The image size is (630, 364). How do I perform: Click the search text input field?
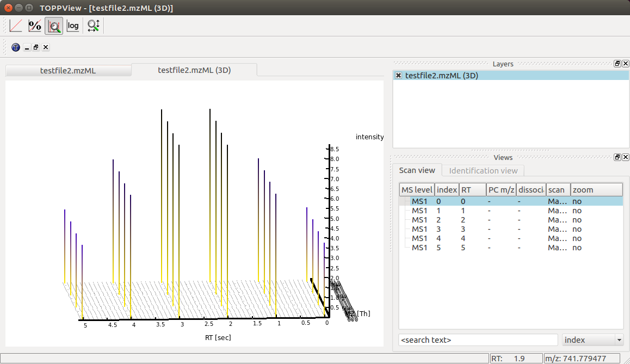(478, 340)
